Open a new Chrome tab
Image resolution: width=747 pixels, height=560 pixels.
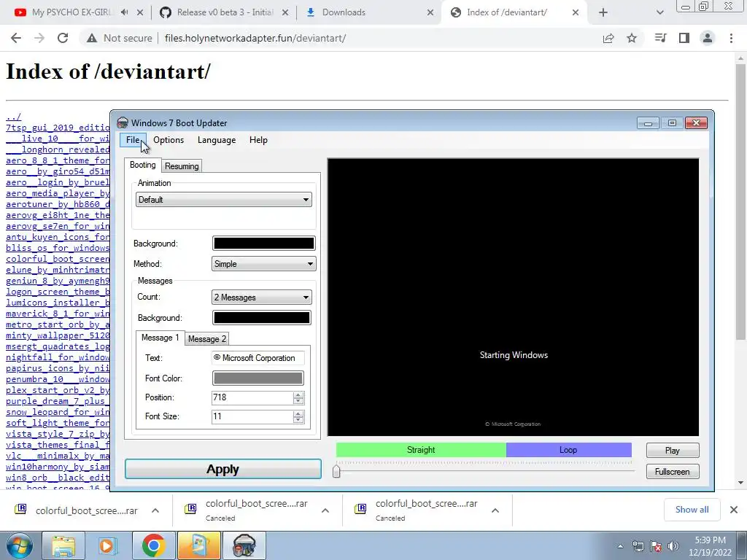coord(603,12)
